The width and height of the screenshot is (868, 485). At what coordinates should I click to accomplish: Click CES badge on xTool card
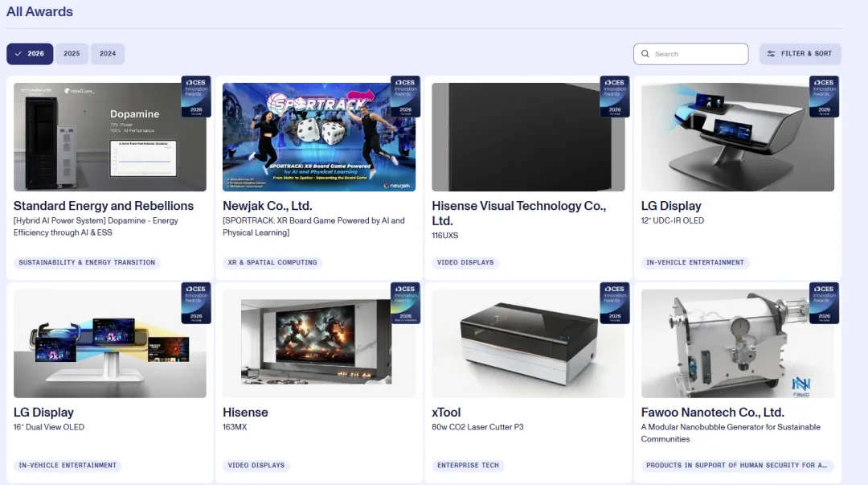click(615, 302)
